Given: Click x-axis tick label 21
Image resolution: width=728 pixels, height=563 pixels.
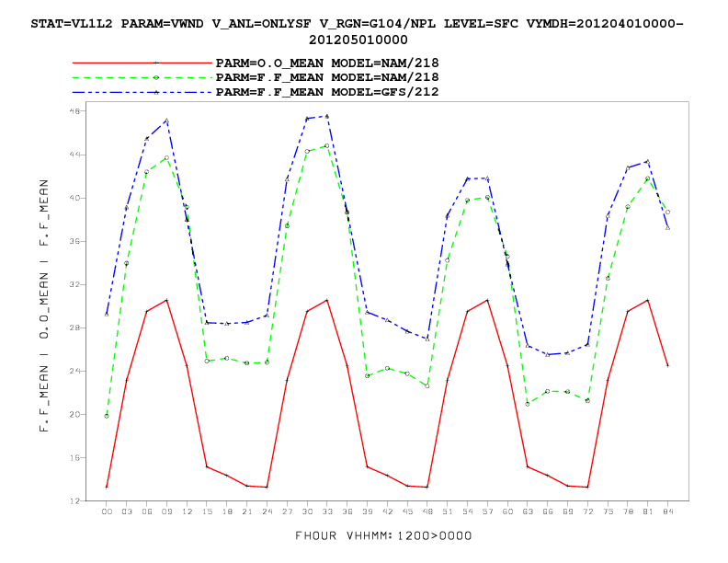Looking at the screenshot, I should [x=247, y=511].
